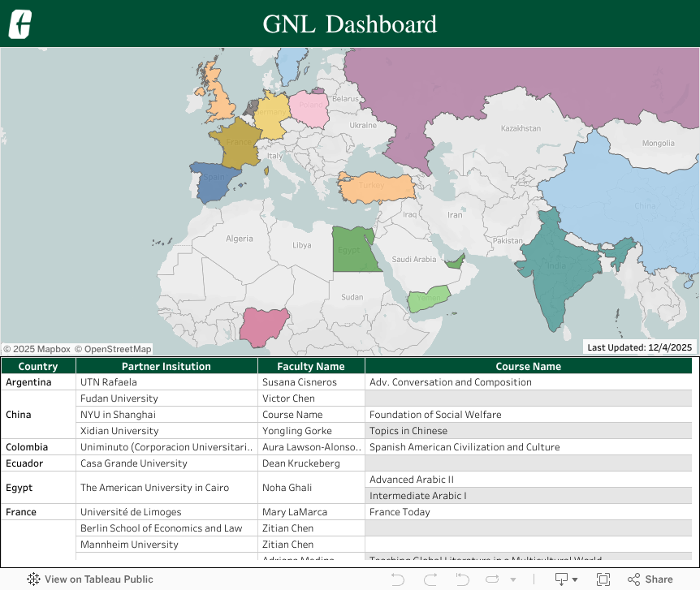Click the Revert to original view icon

462,579
